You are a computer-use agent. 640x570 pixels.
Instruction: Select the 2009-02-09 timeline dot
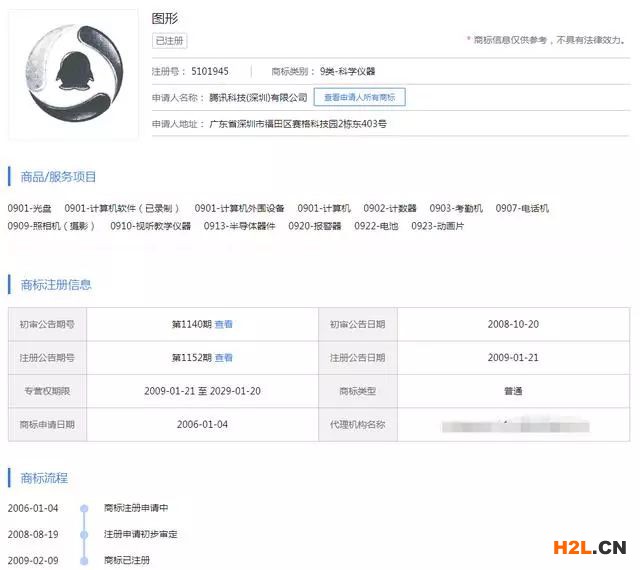pyautogui.click(x=85, y=560)
